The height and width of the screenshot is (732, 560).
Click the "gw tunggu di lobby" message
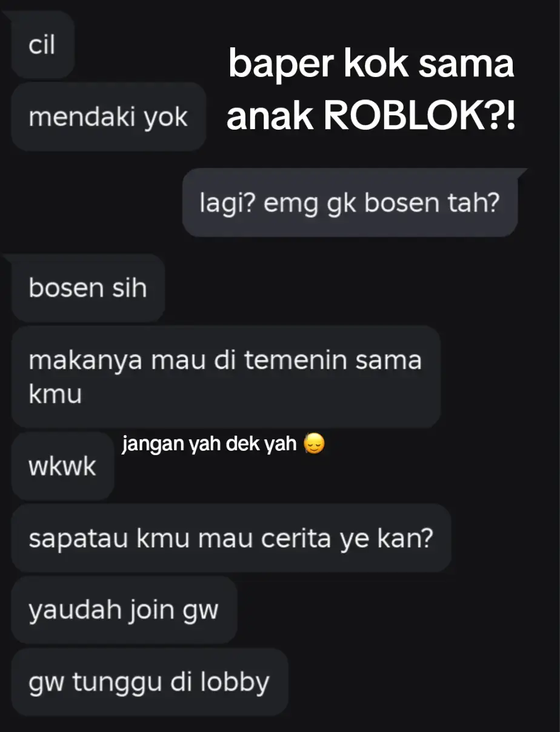(149, 682)
